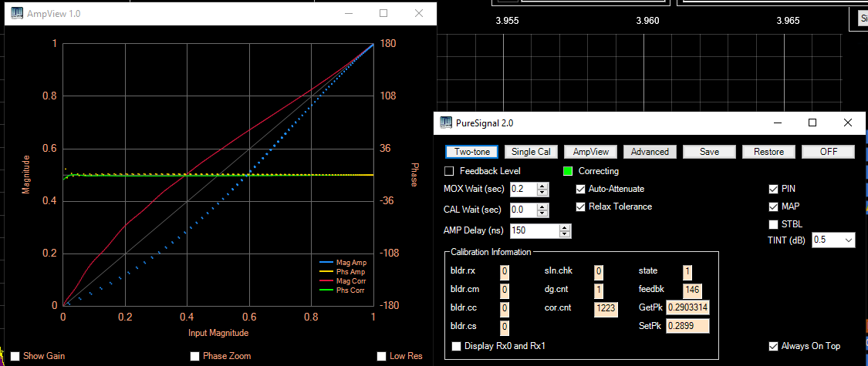Minimize the PureSignal 2.0 window
The height and width of the screenshot is (366, 868).
(x=777, y=123)
